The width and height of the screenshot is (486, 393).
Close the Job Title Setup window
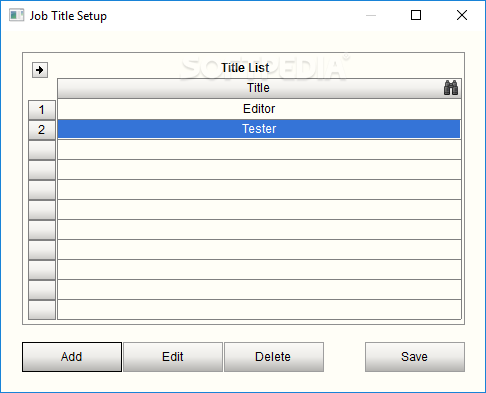point(462,15)
